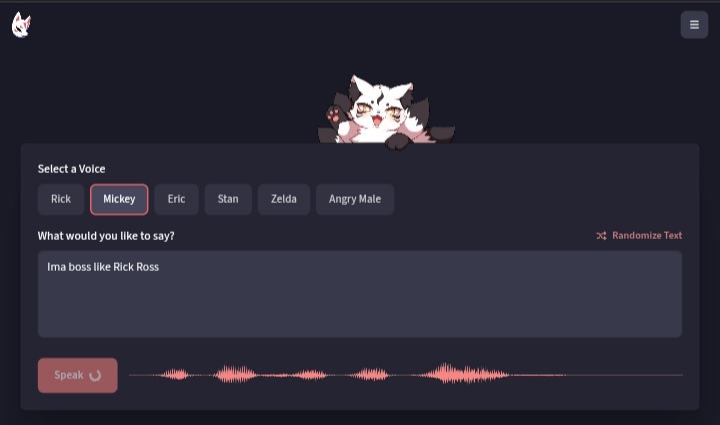
Task: Click the flat end of the waveform
Action: pyautogui.click(x=624, y=375)
